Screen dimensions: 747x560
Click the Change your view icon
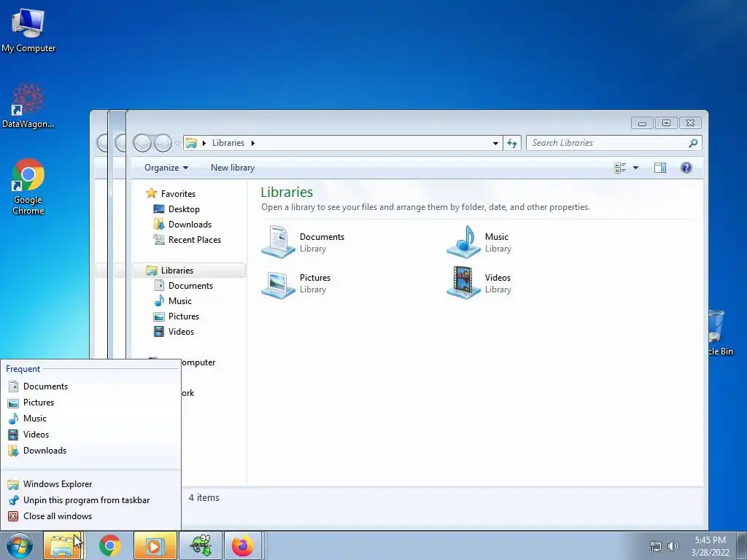(x=620, y=168)
